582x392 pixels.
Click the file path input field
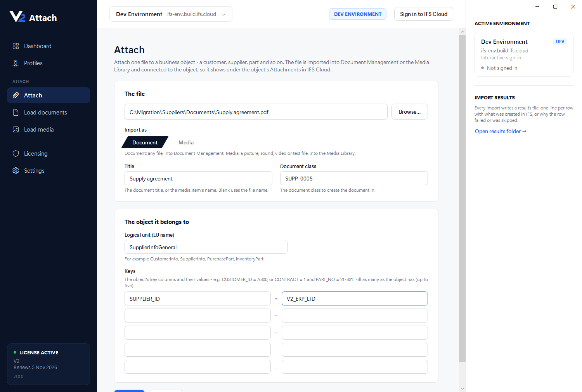(256, 112)
